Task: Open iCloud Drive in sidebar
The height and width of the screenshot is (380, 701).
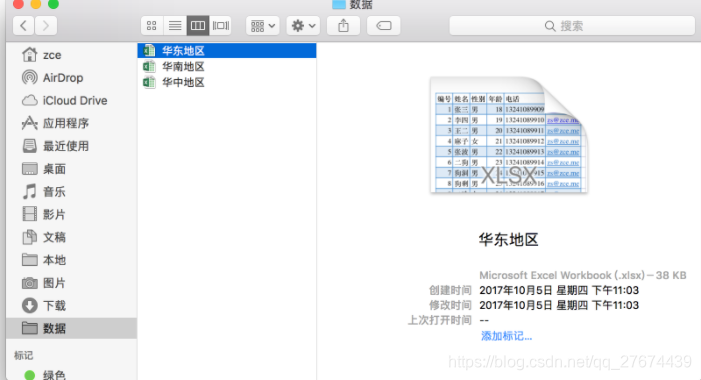Action: pos(72,101)
